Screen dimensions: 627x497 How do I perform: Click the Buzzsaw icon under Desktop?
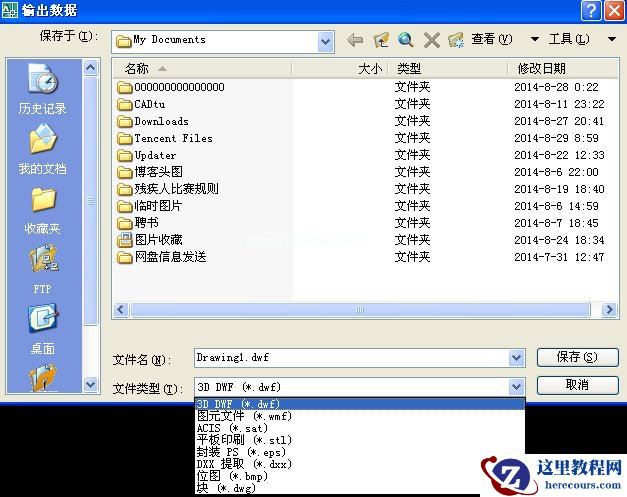(43, 377)
